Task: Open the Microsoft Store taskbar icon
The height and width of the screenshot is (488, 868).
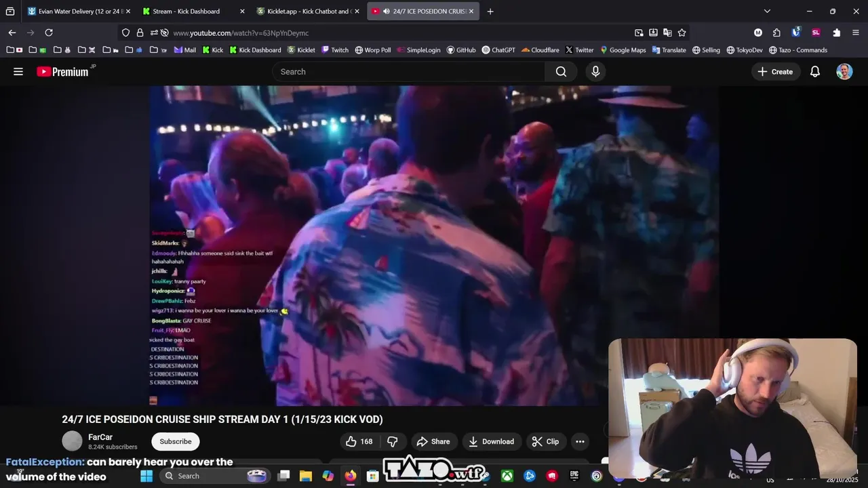Action: [372, 476]
